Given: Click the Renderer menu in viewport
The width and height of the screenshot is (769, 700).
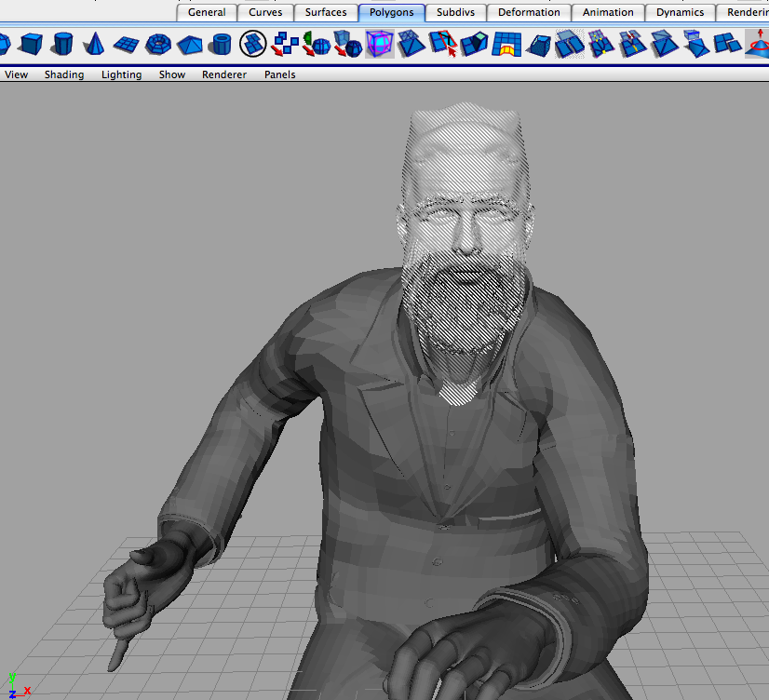Looking at the screenshot, I should coord(224,74).
